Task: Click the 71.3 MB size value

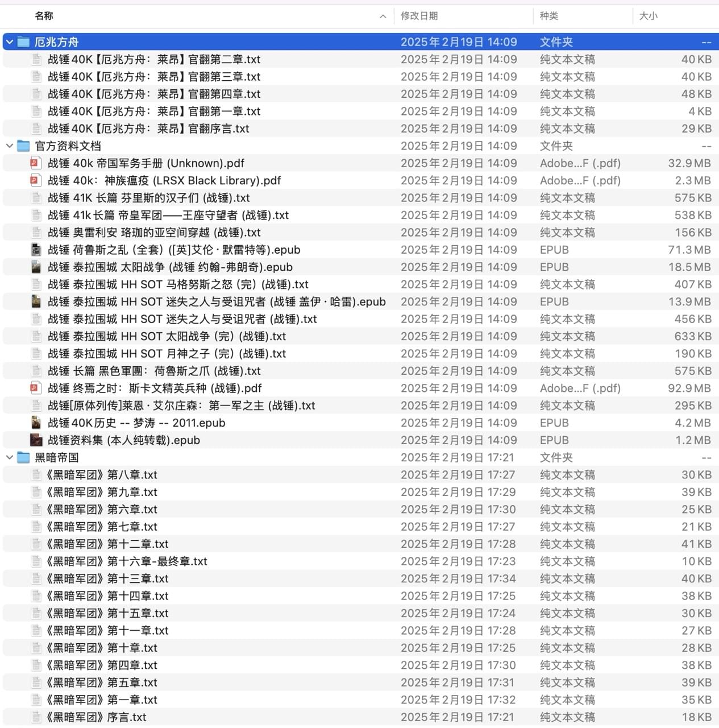Action: point(689,250)
